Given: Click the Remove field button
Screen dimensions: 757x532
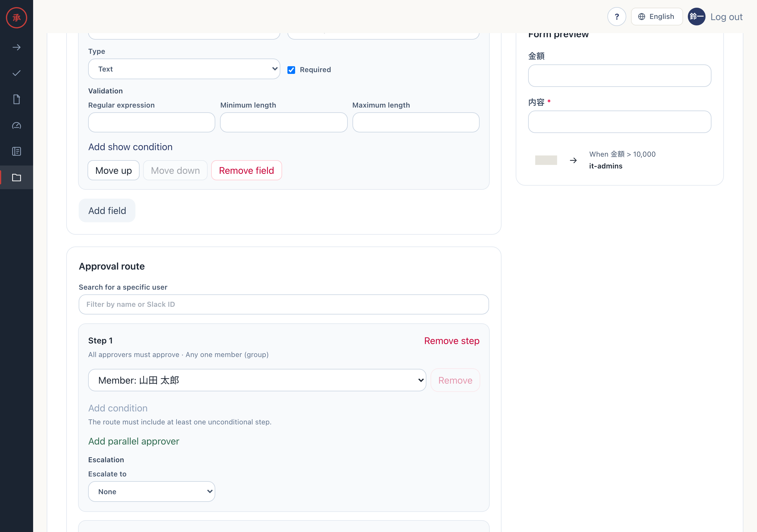Looking at the screenshot, I should pyautogui.click(x=246, y=171).
